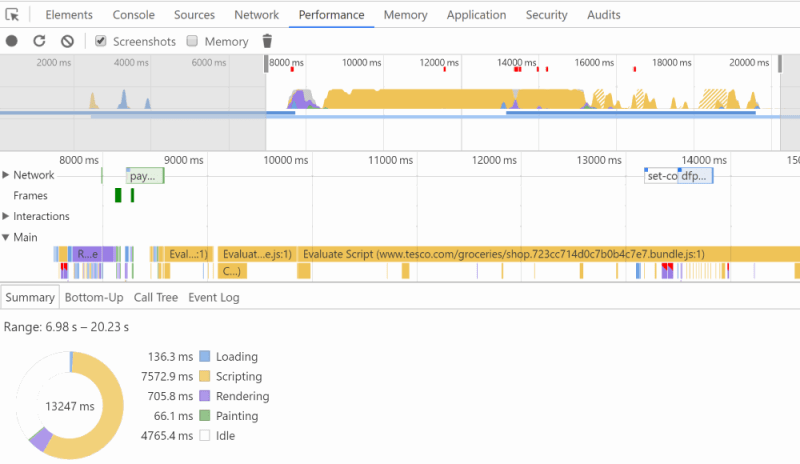The width and height of the screenshot is (800, 464).
Task: Select the 'pay...' network request bar
Action: [x=145, y=176]
